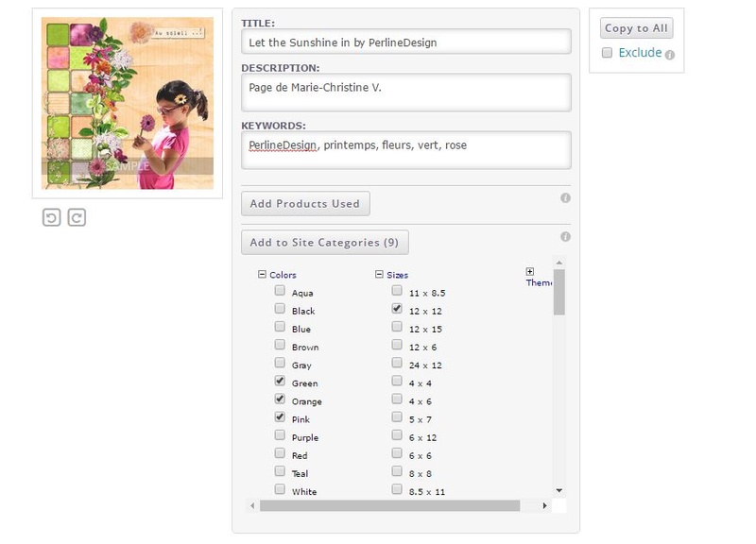
Task: Click the horizontal scrollbar right arrow
Action: 545,505
